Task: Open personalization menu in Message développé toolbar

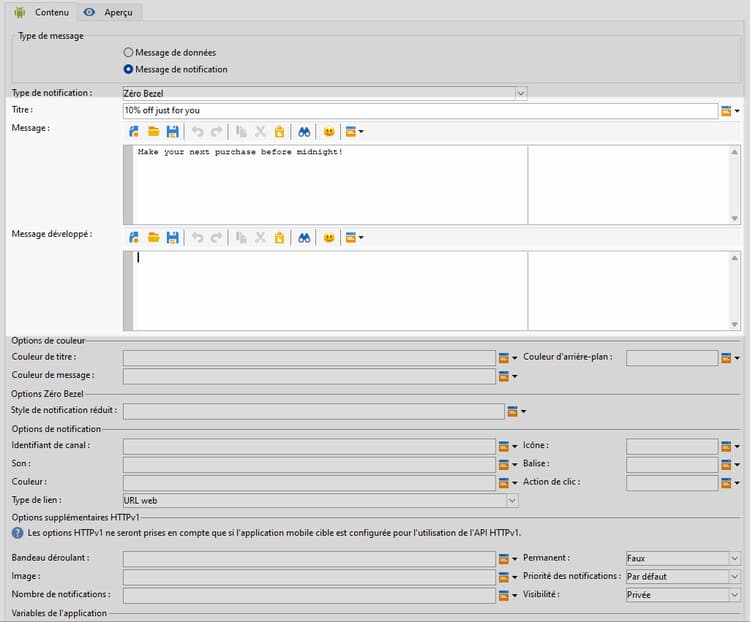Action: click(354, 237)
